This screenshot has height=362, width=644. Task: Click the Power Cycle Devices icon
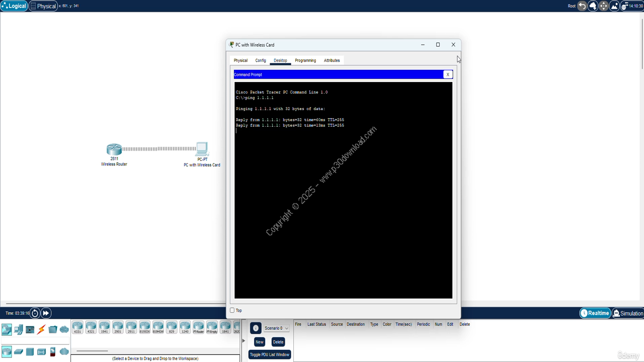(x=35, y=313)
